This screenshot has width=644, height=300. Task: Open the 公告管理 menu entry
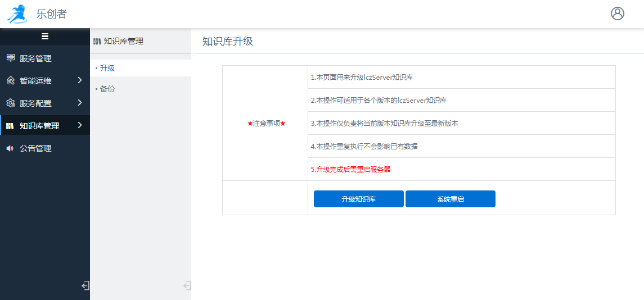click(35, 148)
